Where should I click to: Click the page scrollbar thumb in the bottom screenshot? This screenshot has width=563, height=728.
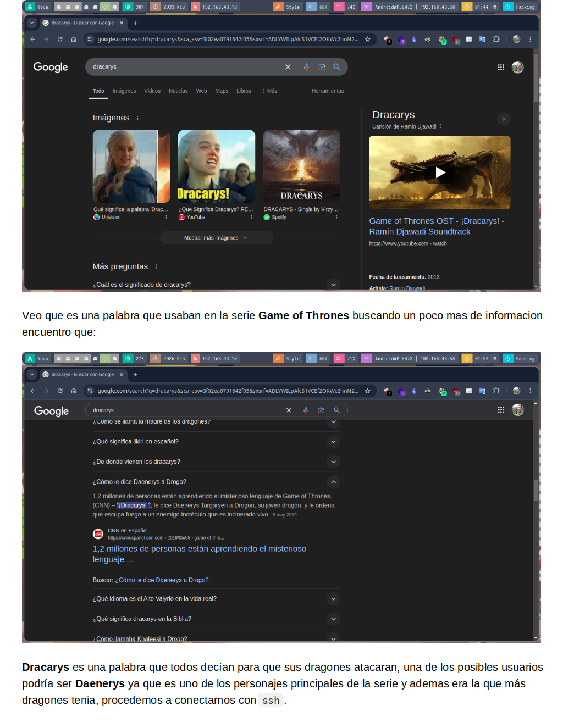(536, 490)
